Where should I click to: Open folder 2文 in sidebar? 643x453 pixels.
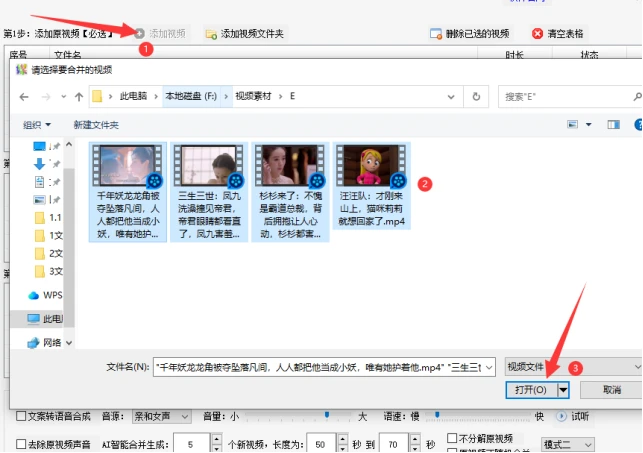[x=48, y=253]
